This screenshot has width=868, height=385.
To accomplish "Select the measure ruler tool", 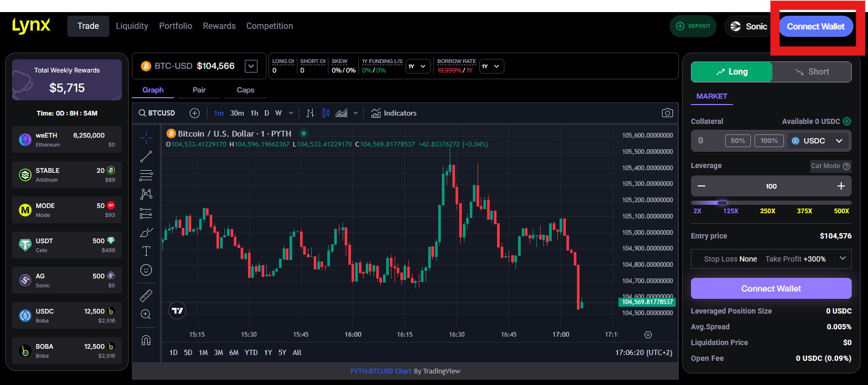I will (146, 296).
